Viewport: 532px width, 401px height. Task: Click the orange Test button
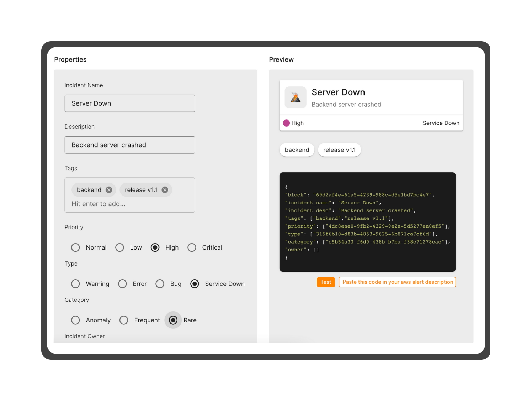click(x=326, y=282)
